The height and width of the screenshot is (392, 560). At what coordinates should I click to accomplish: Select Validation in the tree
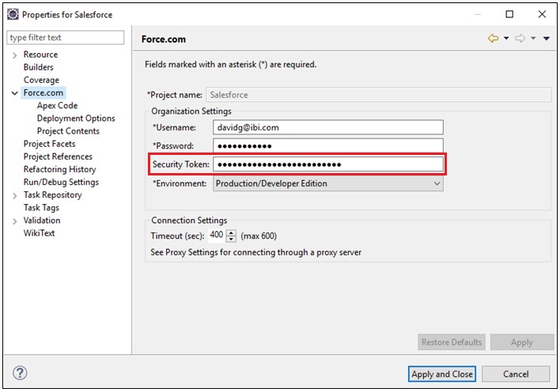click(x=42, y=220)
